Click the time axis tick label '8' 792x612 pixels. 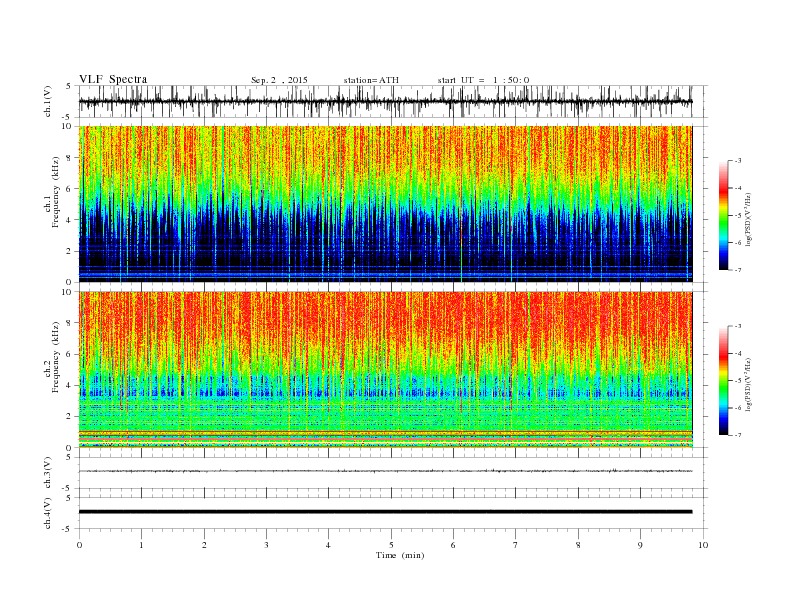click(578, 545)
